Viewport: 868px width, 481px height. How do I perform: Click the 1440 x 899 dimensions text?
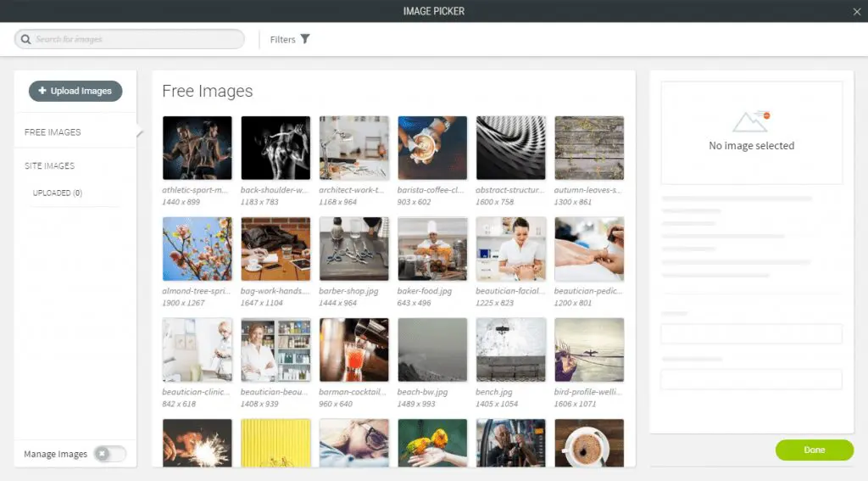(181, 202)
